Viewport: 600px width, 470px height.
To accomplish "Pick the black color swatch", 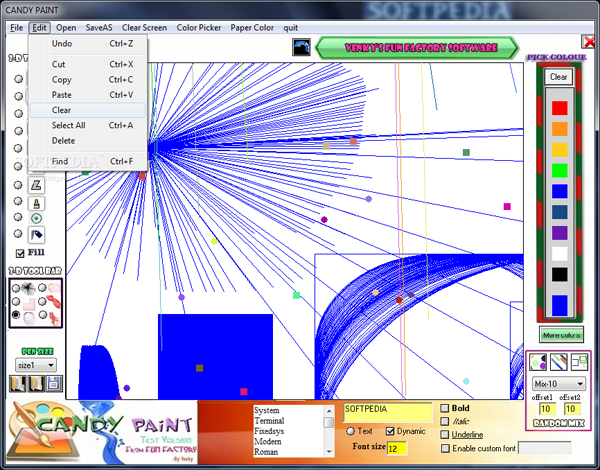I will pyautogui.click(x=559, y=274).
